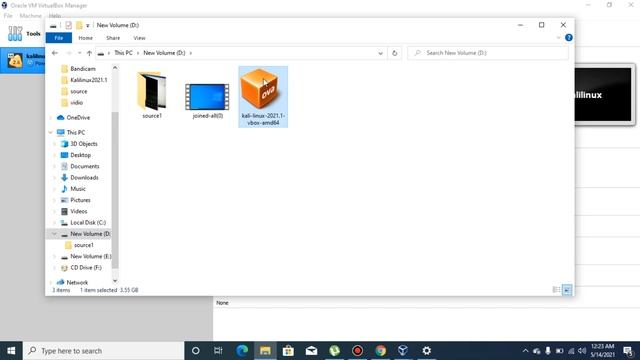Viewport: 640px width, 360px height.
Task: Open the vidio folder in sidebar
Action: click(76, 102)
